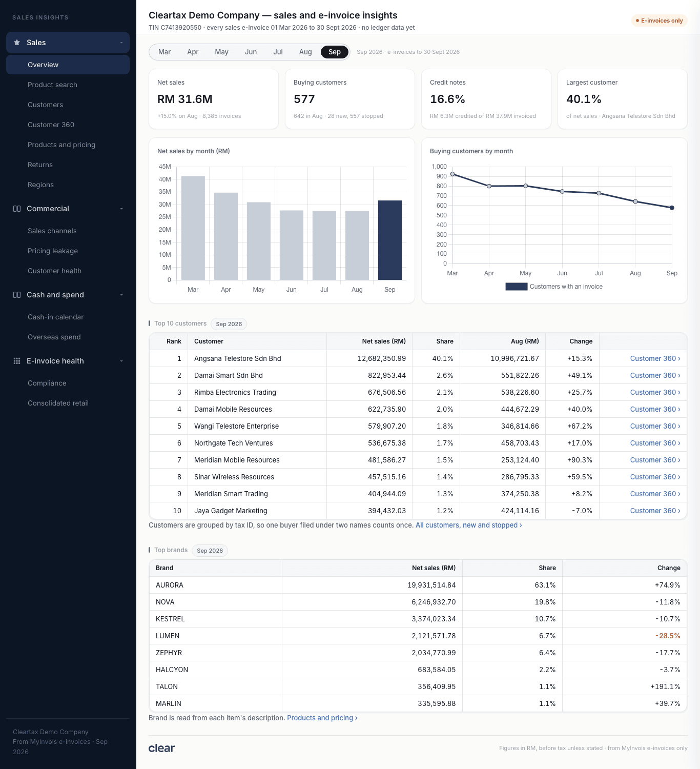This screenshot has height=769, width=700.
Task: Open Consolidated retail
Action: [x=68, y=403]
